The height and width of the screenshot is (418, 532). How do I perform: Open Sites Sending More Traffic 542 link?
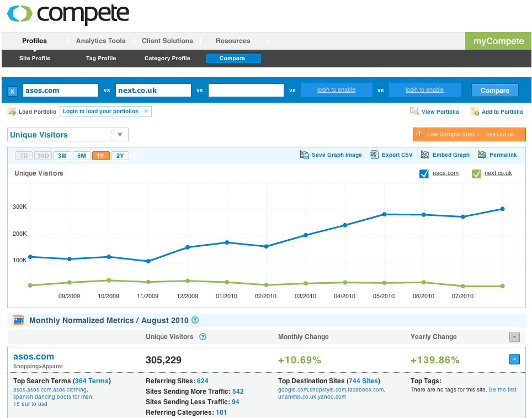tap(238, 391)
